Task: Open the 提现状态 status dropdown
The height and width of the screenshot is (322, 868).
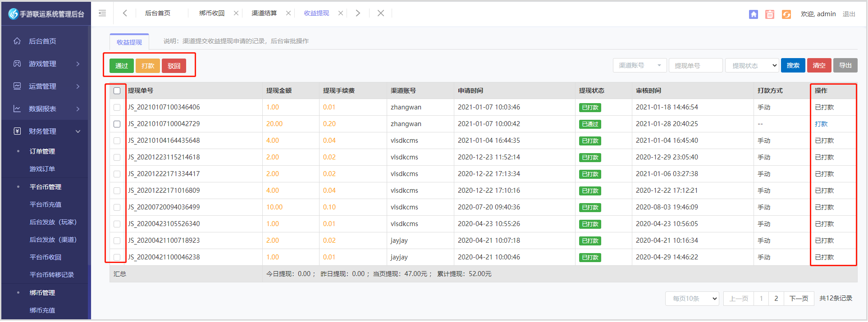Action: click(x=752, y=65)
